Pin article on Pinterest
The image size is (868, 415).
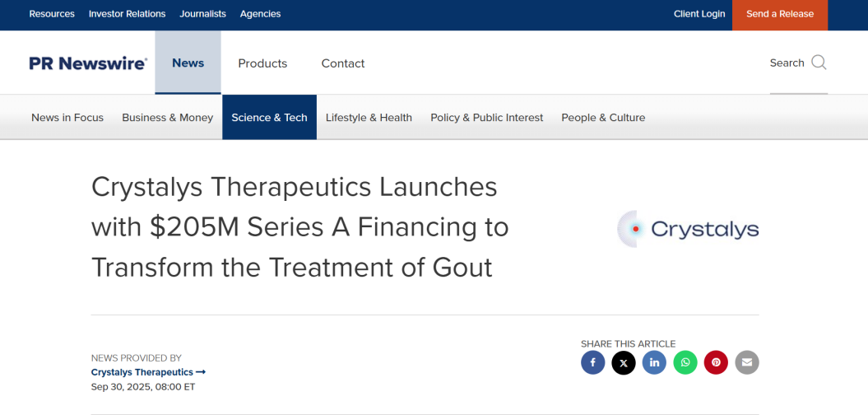click(x=716, y=362)
